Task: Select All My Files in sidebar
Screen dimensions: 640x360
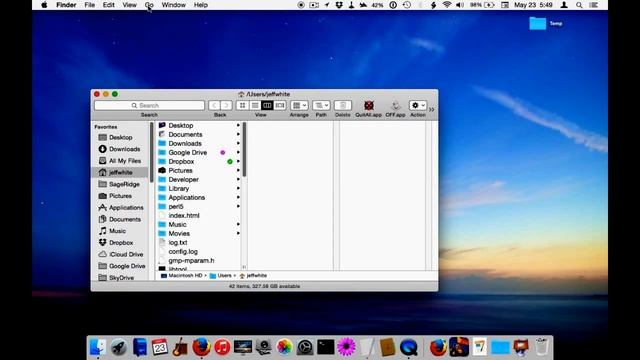Action: pos(125,161)
